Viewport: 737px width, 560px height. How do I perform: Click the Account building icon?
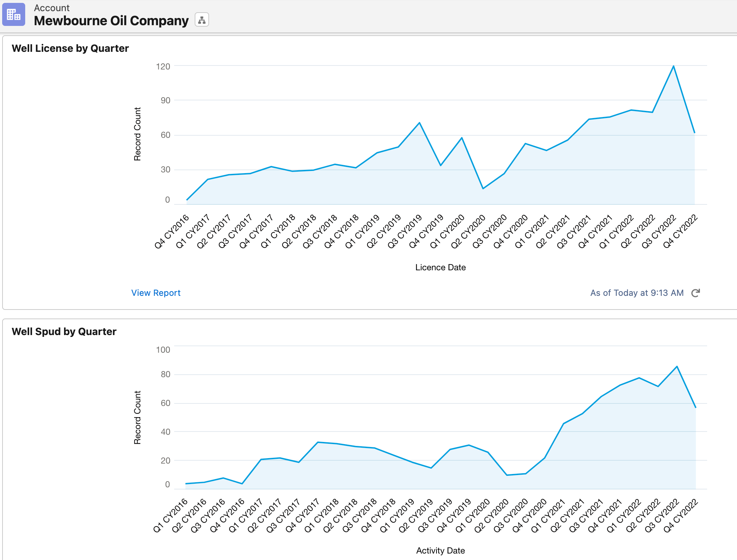(x=14, y=14)
